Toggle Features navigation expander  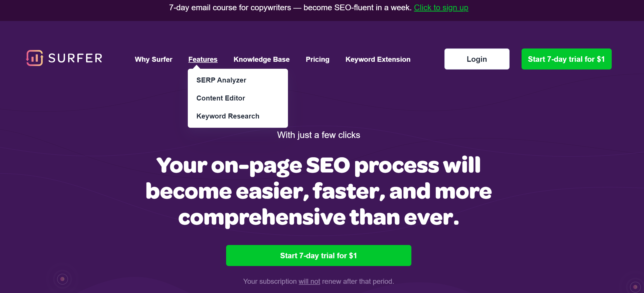tap(203, 59)
